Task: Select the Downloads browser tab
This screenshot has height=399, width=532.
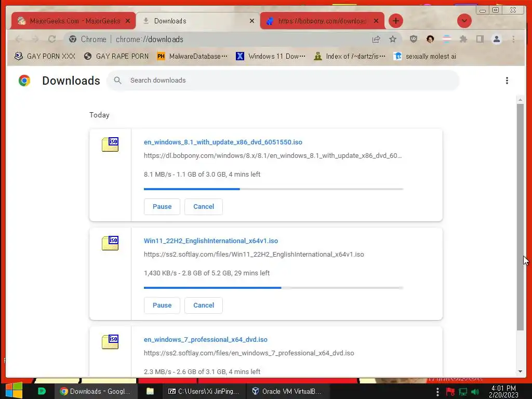Action: 198,21
